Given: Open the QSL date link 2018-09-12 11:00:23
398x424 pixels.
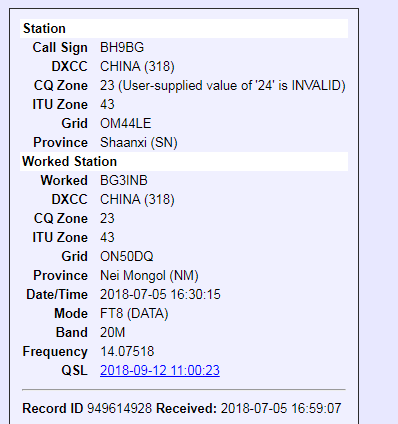Looking at the screenshot, I should pyautogui.click(x=160, y=370).
